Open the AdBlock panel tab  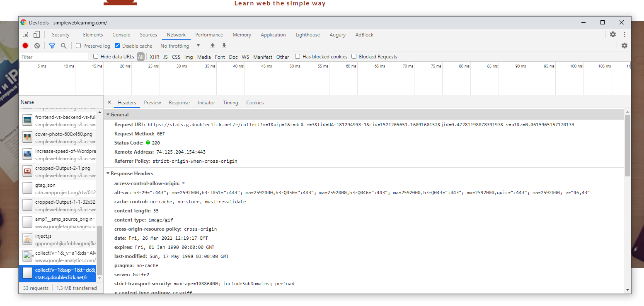click(364, 35)
